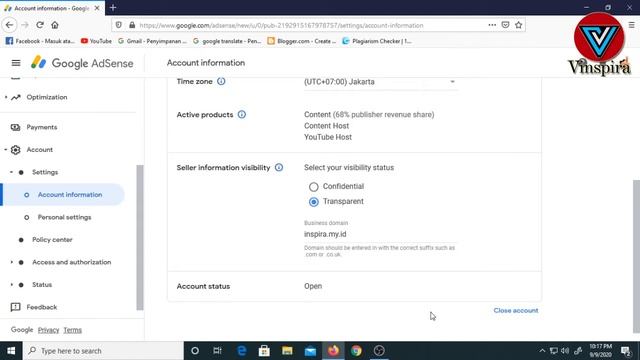
Task: Open OBS Studio from taskbar
Action: [x=379, y=351]
